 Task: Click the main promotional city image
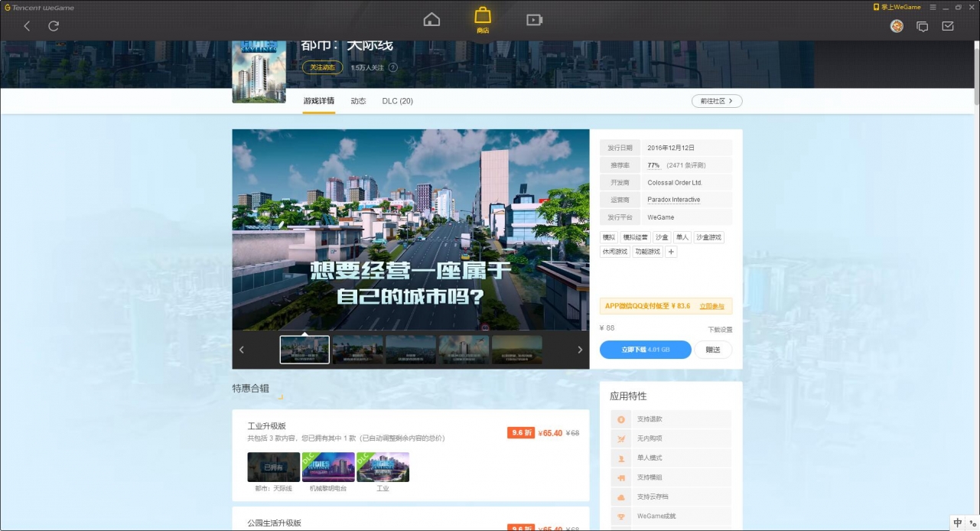[411, 230]
